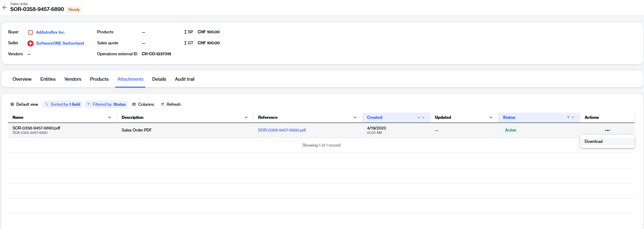Open Sorted by 1 field chip
The width and height of the screenshot is (644, 229).
pyautogui.click(x=62, y=104)
